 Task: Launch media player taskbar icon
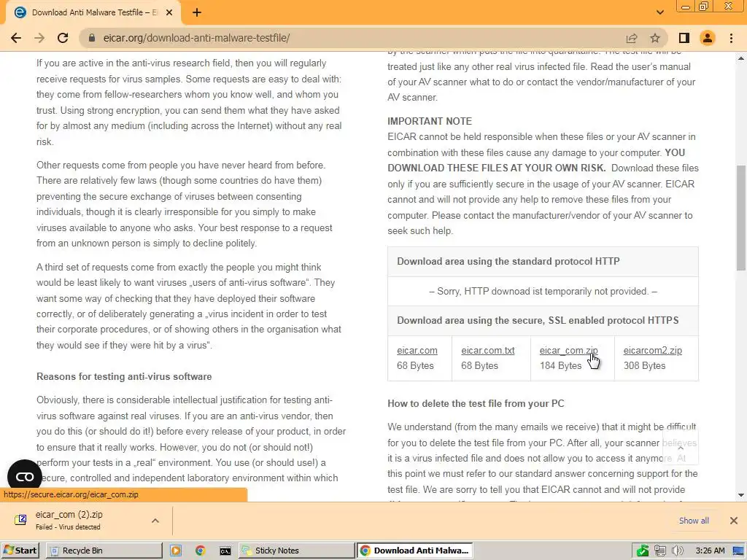(176, 551)
